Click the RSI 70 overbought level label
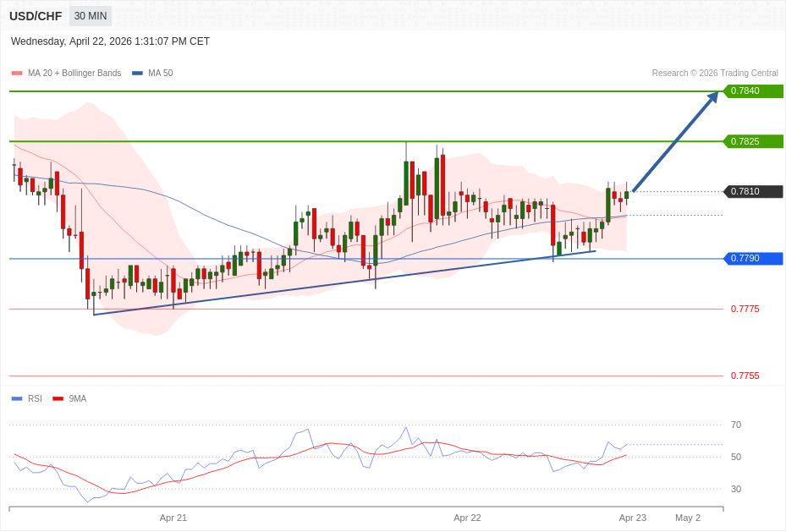The height and width of the screenshot is (532, 786). click(736, 425)
